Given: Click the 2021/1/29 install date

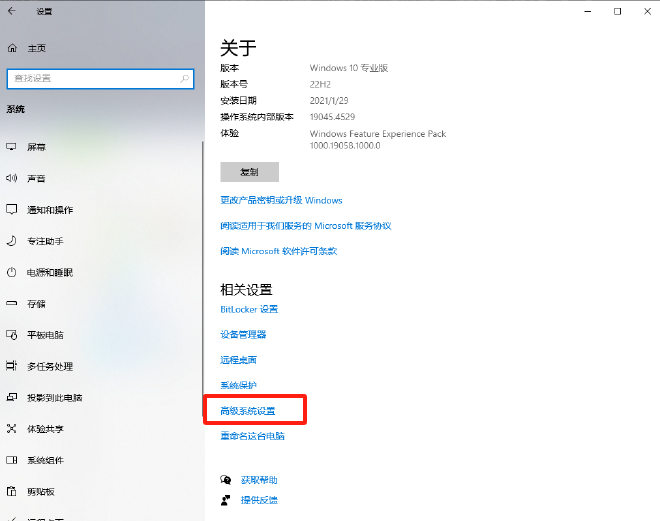Looking at the screenshot, I should pyautogui.click(x=329, y=101).
